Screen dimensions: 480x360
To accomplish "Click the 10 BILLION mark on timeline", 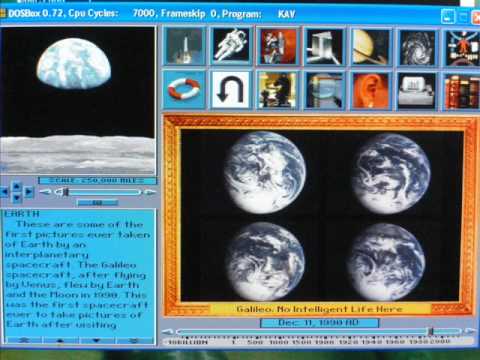I will tap(188, 342).
